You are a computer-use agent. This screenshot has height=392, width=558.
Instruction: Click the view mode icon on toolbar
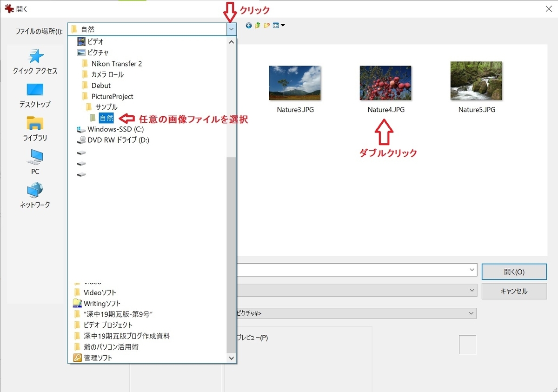click(276, 26)
